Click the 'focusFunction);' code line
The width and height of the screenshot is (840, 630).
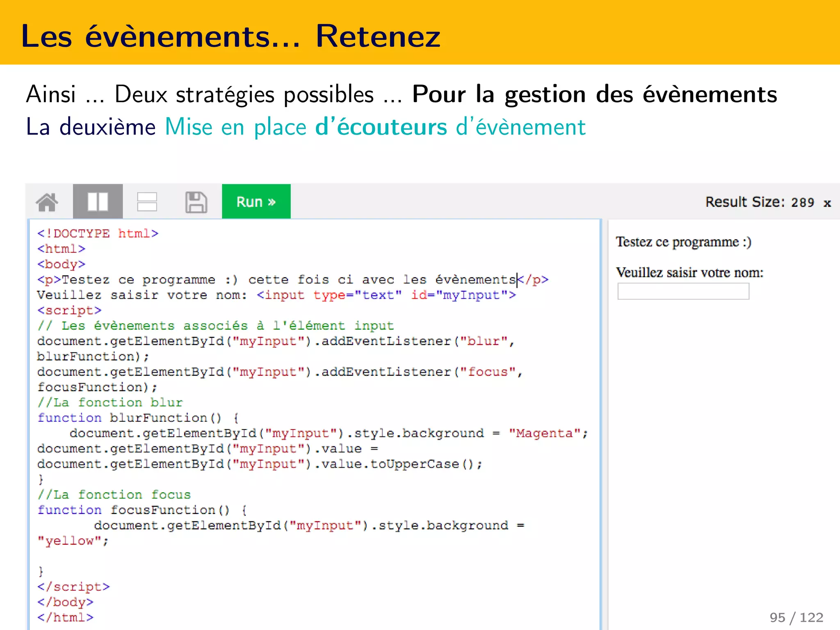(97, 387)
